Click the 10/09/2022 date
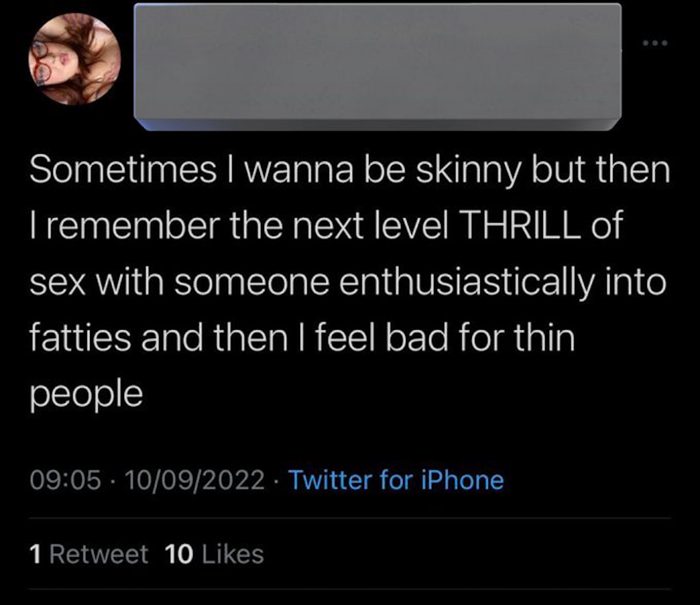This screenshot has height=605, width=700. pos(195,480)
